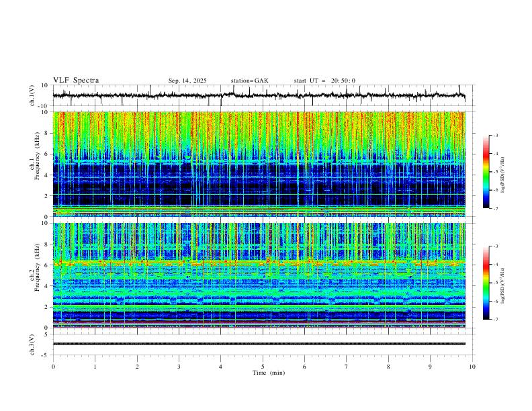The width and height of the screenshot is (532, 411).
Task: Click the "ch.3(V)" axis label
Action: tap(32, 345)
